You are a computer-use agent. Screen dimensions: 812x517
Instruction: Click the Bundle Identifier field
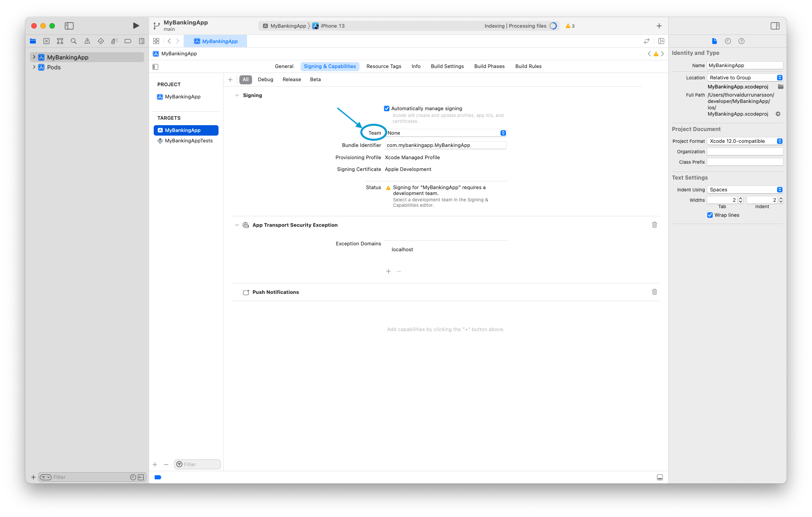pyautogui.click(x=446, y=145)
